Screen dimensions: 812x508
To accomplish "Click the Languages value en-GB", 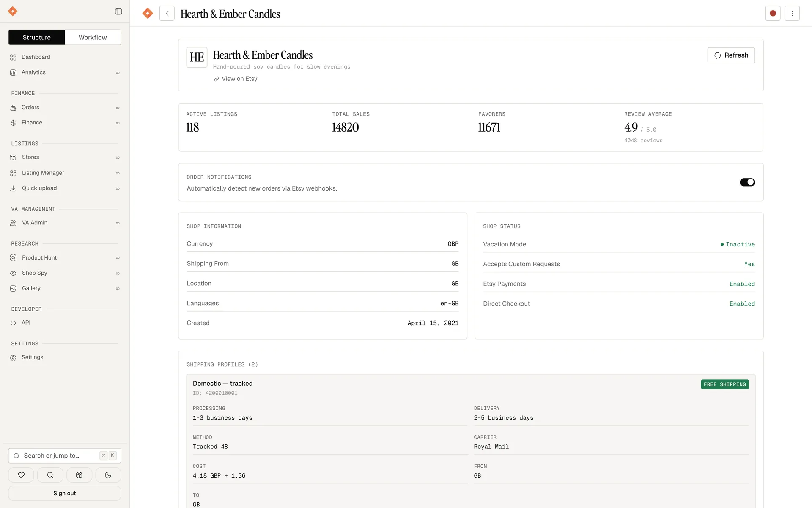I will pos(450,303).
